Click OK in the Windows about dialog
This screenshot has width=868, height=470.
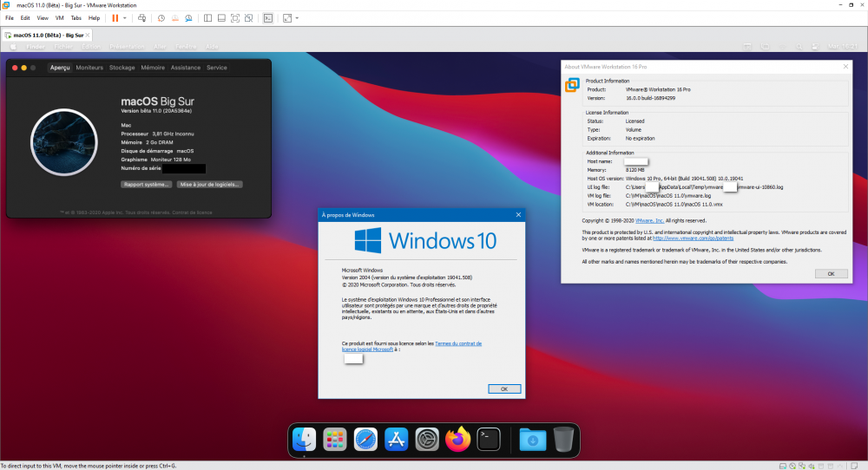pos(504,389)
